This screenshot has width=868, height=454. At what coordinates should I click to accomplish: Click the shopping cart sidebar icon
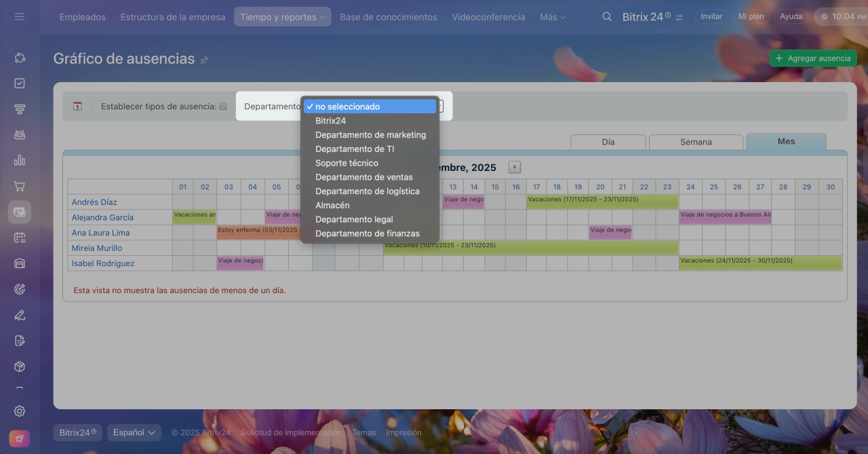(20, 186)
